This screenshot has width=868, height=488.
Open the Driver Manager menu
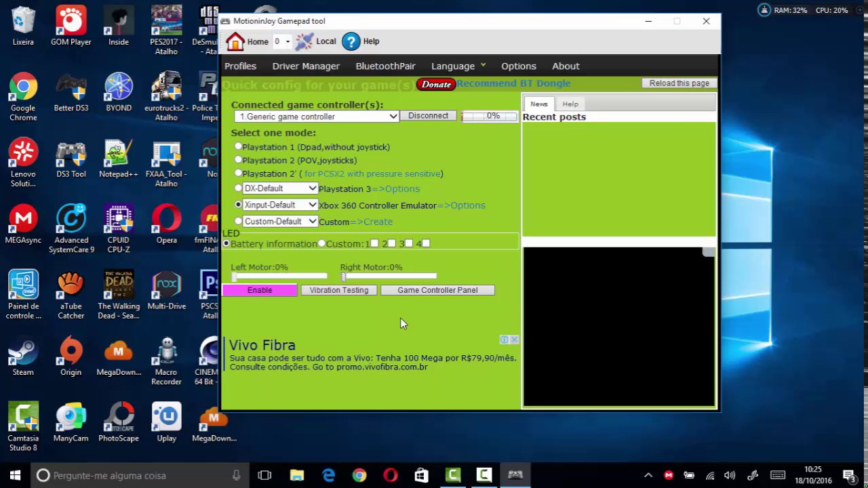tap(306, 66)
